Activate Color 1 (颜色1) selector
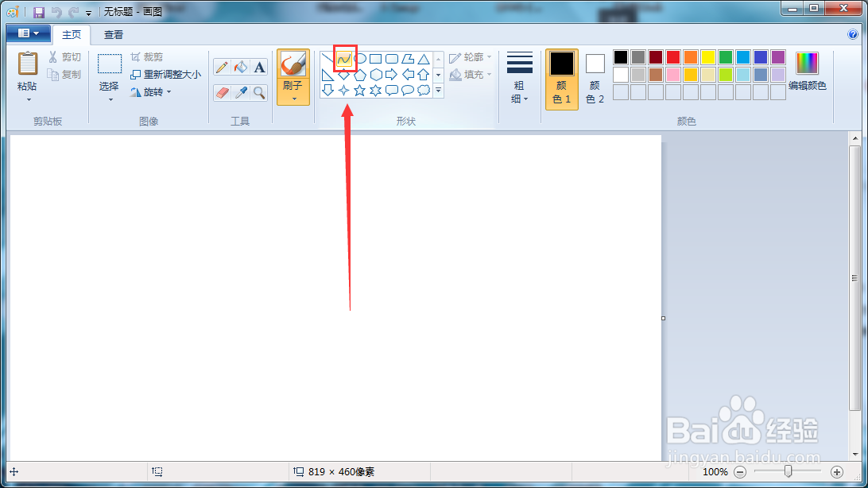 [562, 79]
